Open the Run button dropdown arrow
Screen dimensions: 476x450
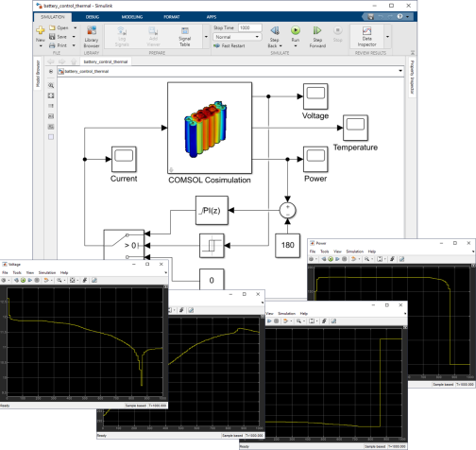pos(296,46)
